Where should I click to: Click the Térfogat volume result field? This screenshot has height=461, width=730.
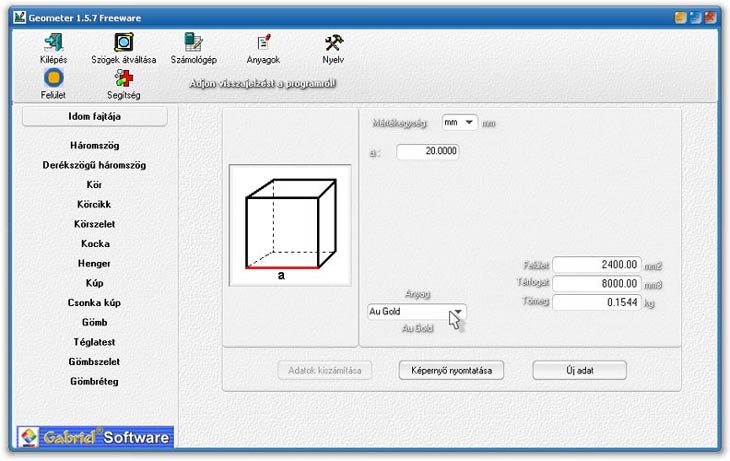coord(596,284)
